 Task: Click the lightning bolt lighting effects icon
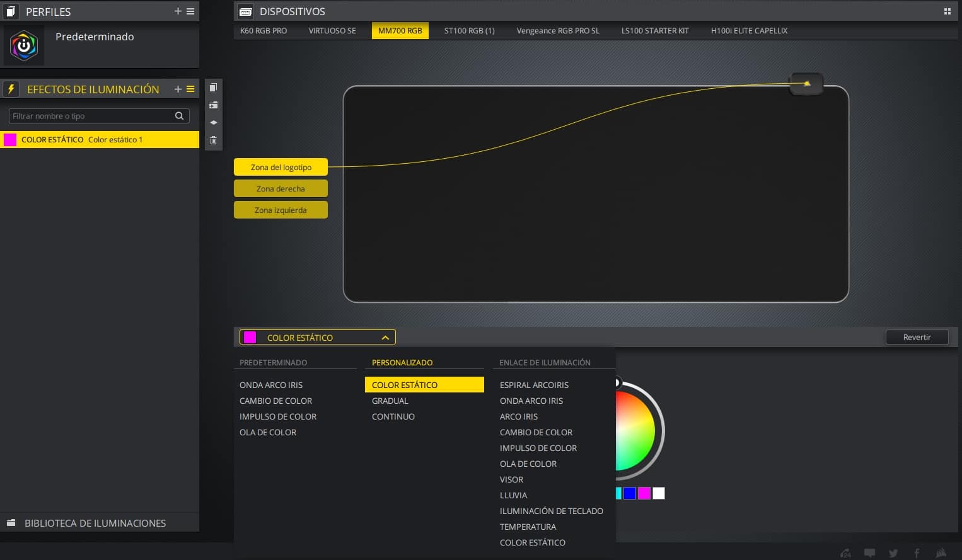pos(11,89)
